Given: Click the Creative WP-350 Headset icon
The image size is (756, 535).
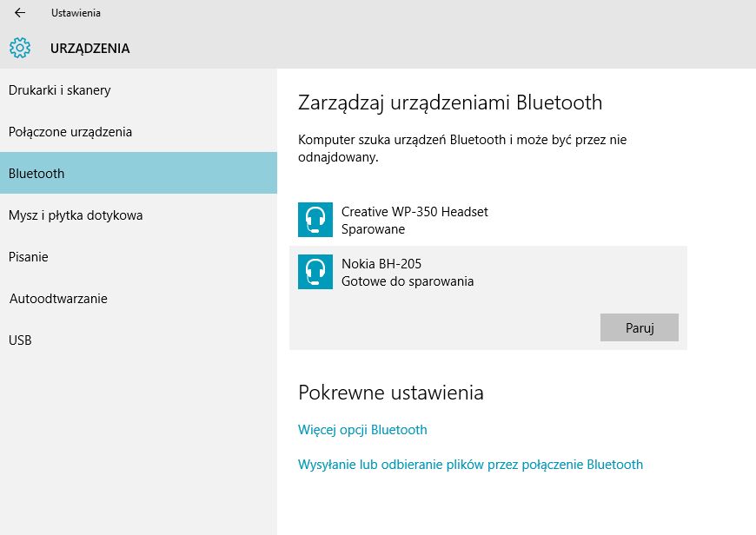Looking at the screenshot, I should [x=315, y=220].
